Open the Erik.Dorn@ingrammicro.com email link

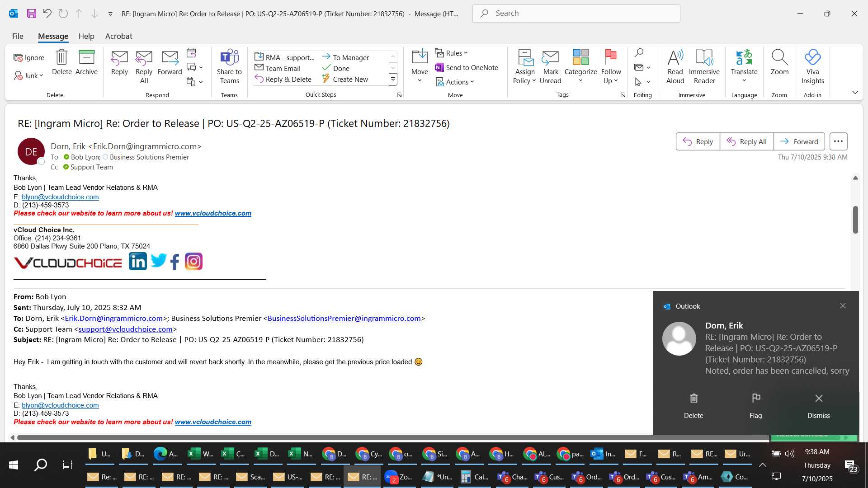[x=113, y=319]
